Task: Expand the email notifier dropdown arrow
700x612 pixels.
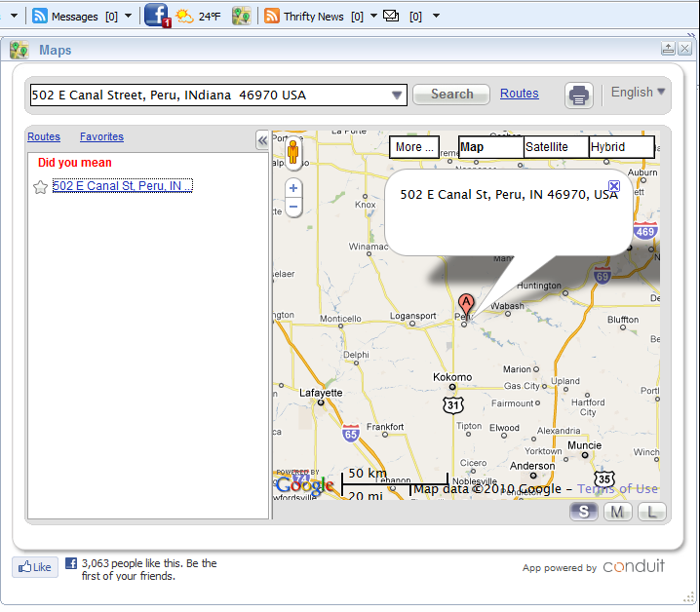Action: 436,16
